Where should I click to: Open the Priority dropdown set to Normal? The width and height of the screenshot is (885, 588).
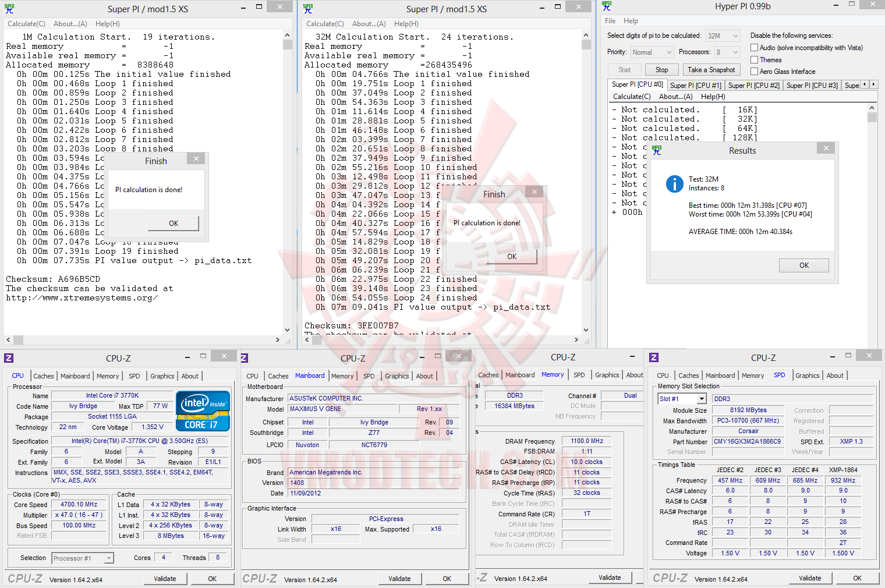(652, 52)
